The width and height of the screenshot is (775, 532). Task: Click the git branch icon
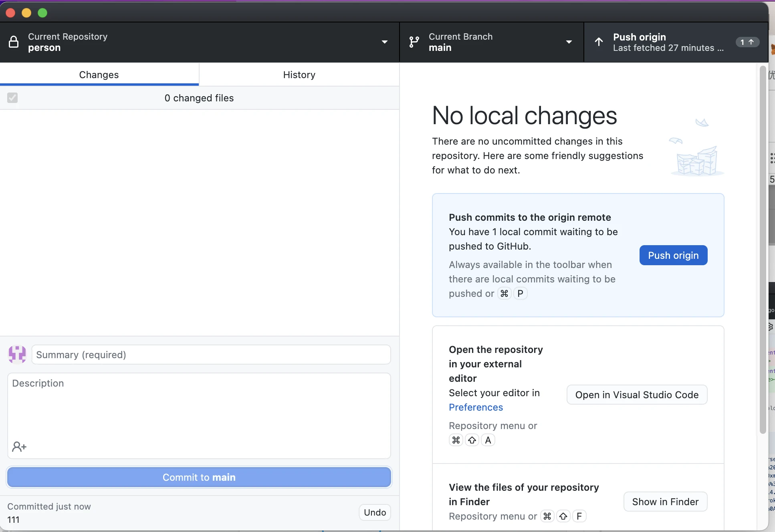click(x=414, y=42)
